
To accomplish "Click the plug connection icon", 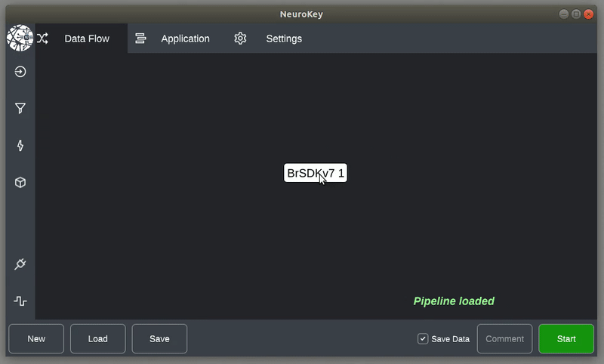I will tap(20, 264).
